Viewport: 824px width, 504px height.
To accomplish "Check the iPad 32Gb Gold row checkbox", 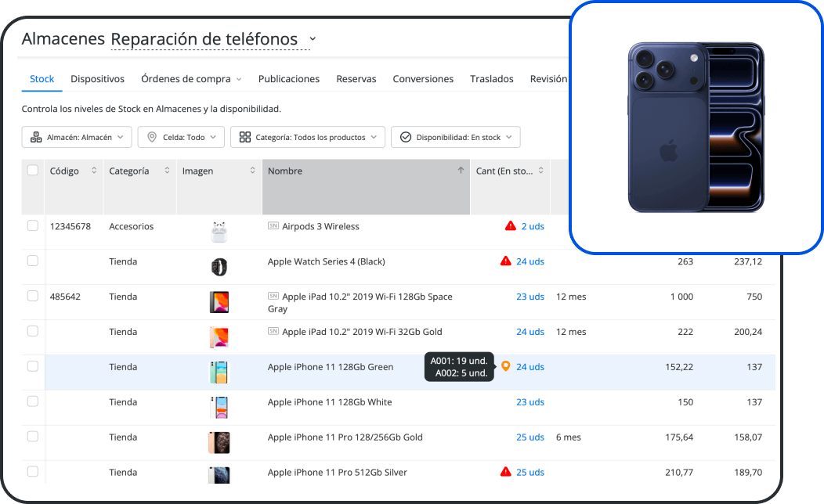I will (33, 331).
